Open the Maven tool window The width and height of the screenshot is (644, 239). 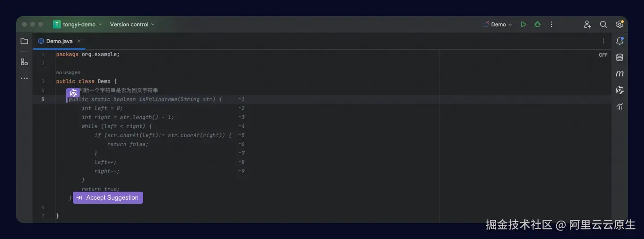[619, 74]
